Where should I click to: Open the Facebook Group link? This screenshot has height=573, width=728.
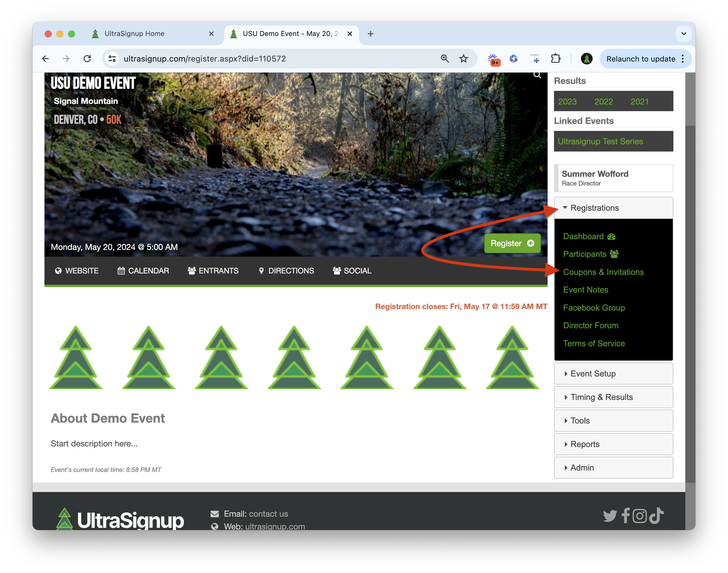point(594,308)
